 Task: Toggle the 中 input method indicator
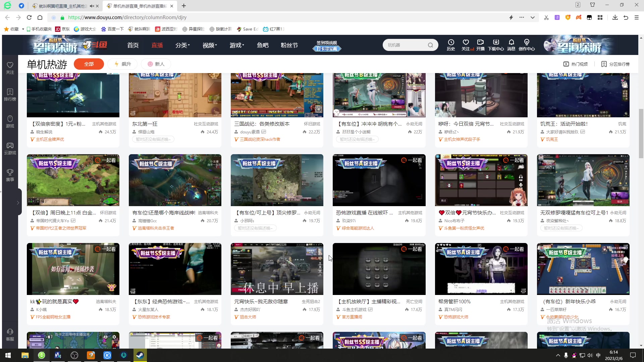tap(598, 355)
